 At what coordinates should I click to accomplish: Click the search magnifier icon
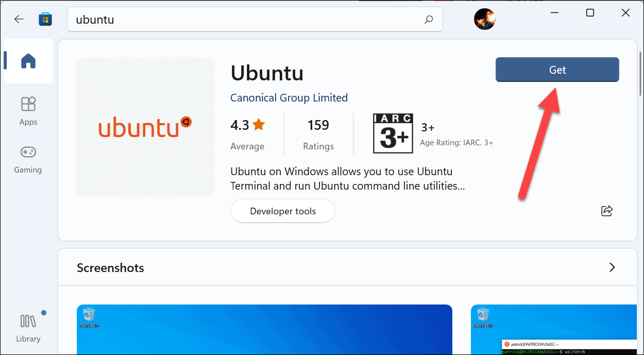coord(429,20)
